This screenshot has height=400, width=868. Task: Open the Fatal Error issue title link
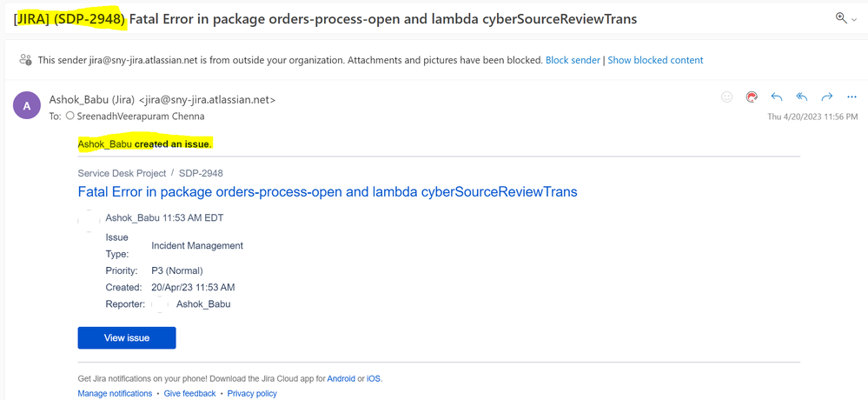[328, 191]
